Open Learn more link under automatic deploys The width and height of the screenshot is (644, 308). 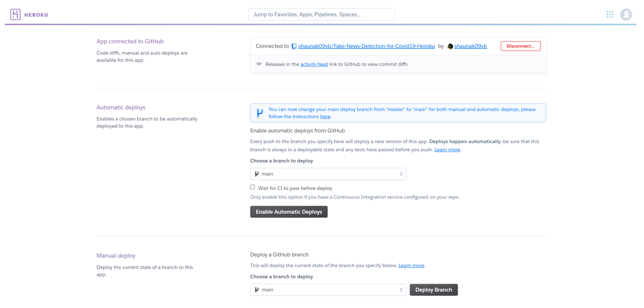pos(447,150)
